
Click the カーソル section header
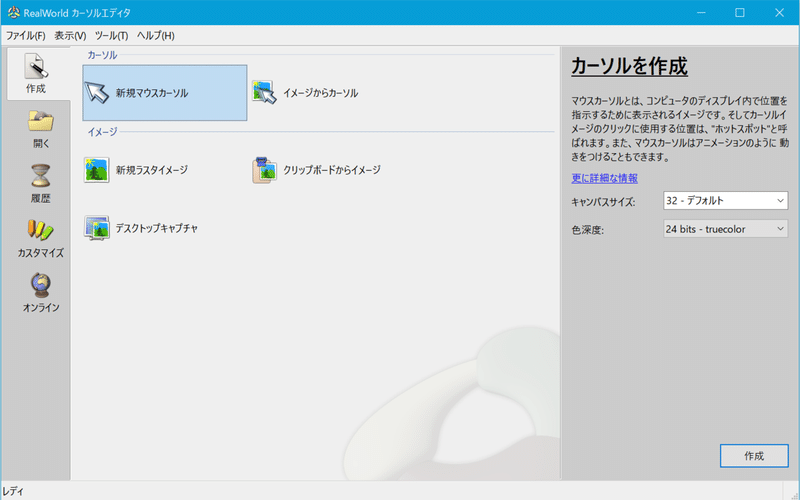[102, 55]
